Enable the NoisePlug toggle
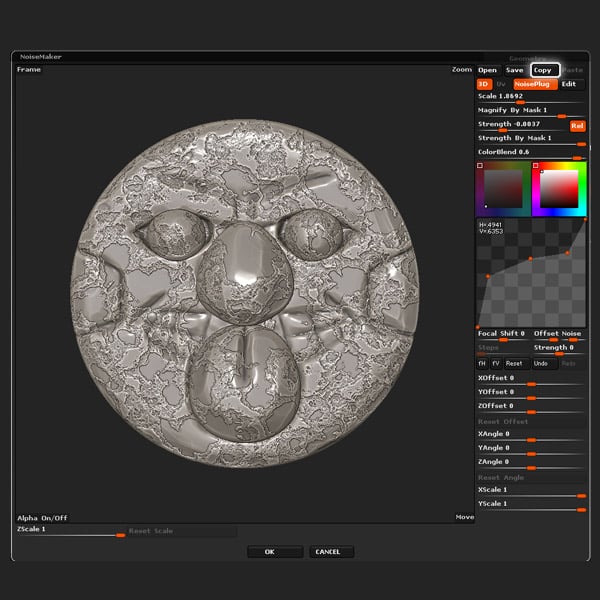The image size is (600, 600). click(534, 85)
